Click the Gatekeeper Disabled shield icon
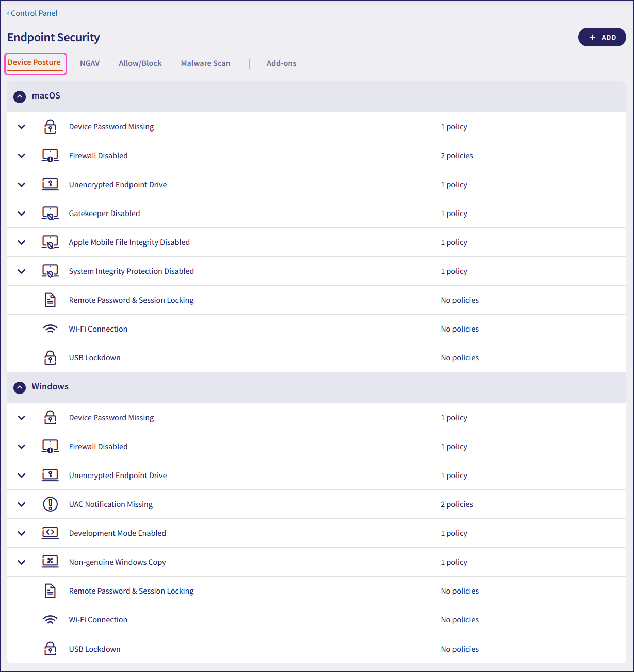The height and width of the screenshot is (672, 634). 50,214
